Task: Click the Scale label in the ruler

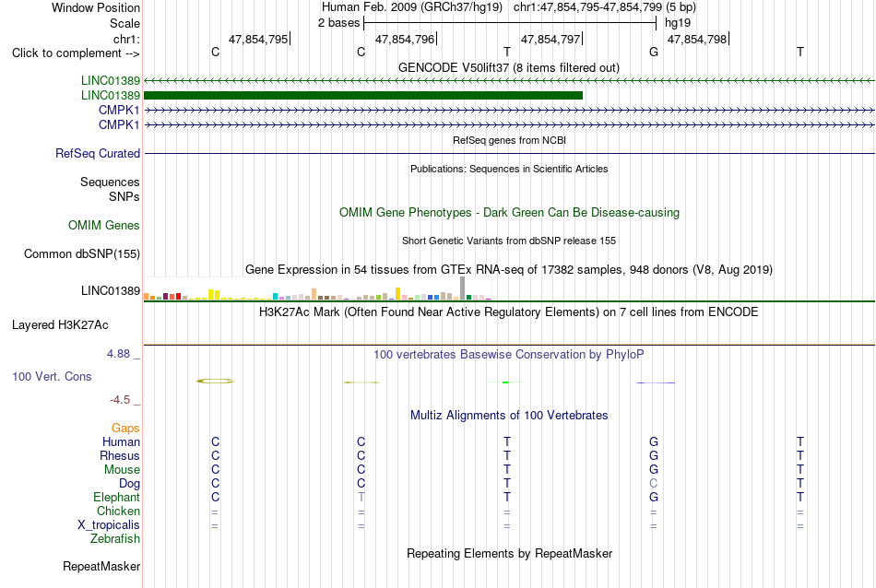Action: [x=124, y=23]
